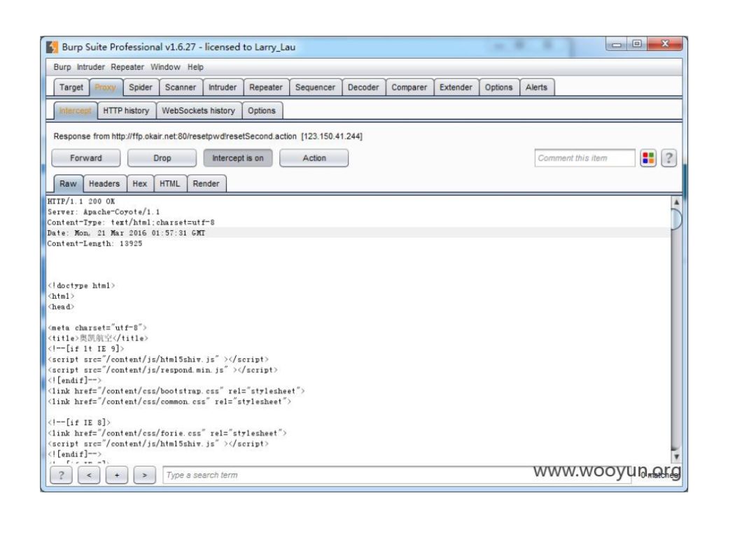The width and height of the screenshot is (756, 533).
Task: Maximize the Burp Suite window
Action: pos(637,44)
